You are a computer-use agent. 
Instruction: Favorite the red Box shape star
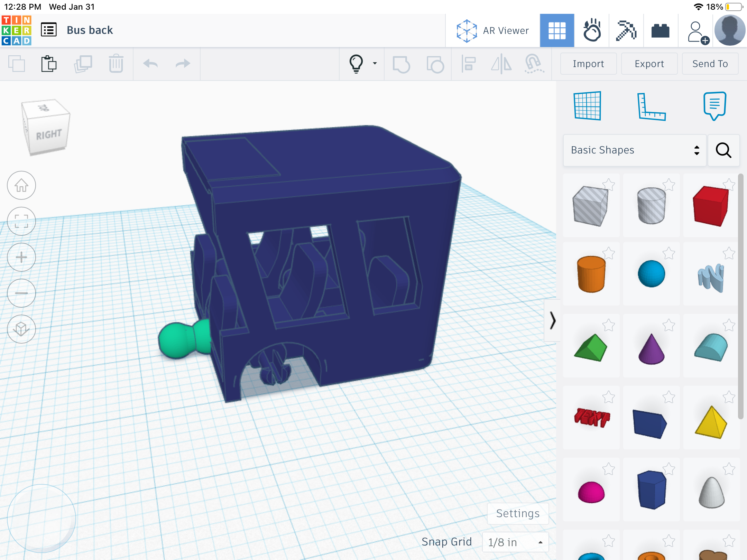point(729,185)
